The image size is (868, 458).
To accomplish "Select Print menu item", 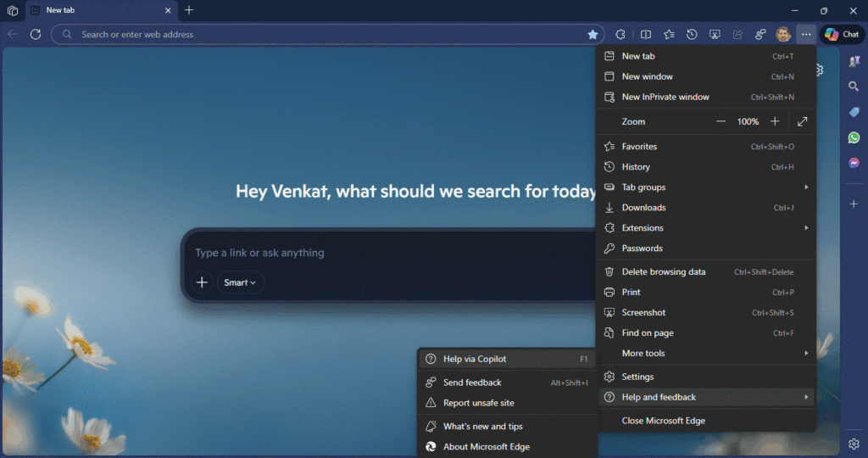I will tap(706, 292).
